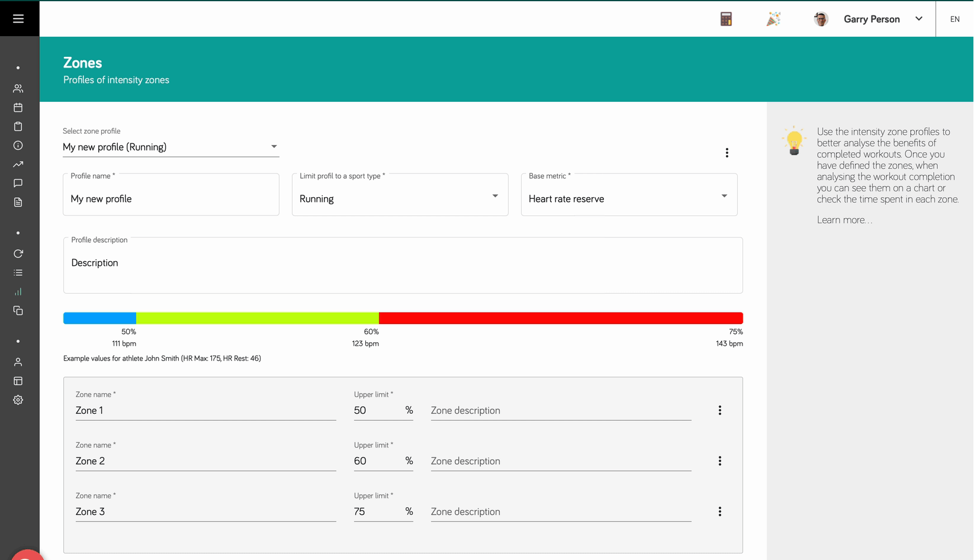
Task: Open the hamburger menu
Action: (18, 19)
